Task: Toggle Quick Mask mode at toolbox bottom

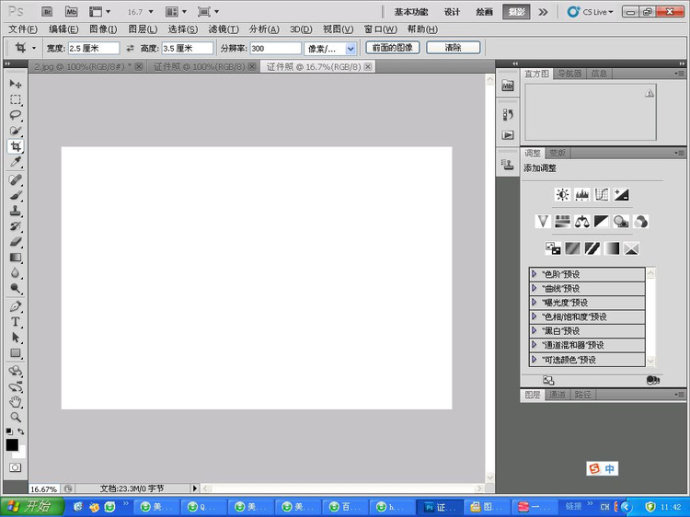Action: 15,467
